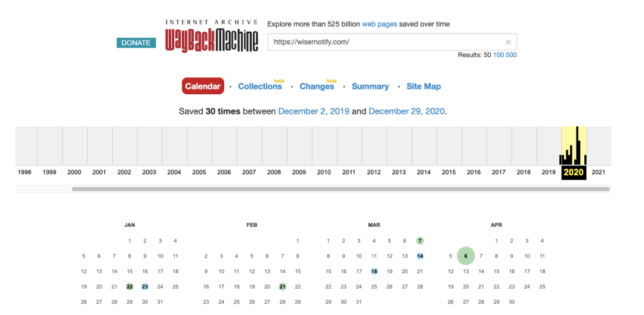644x315 pixels.
Task: Focus the wisernotify.com URL input field
Action: tap(392, 42)
